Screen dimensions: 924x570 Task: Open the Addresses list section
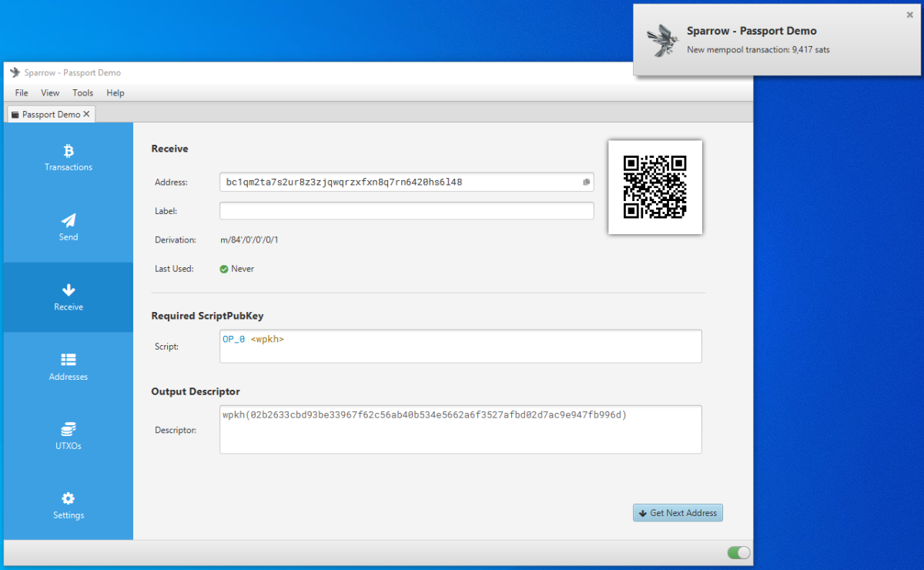click(x=69, y=367)
